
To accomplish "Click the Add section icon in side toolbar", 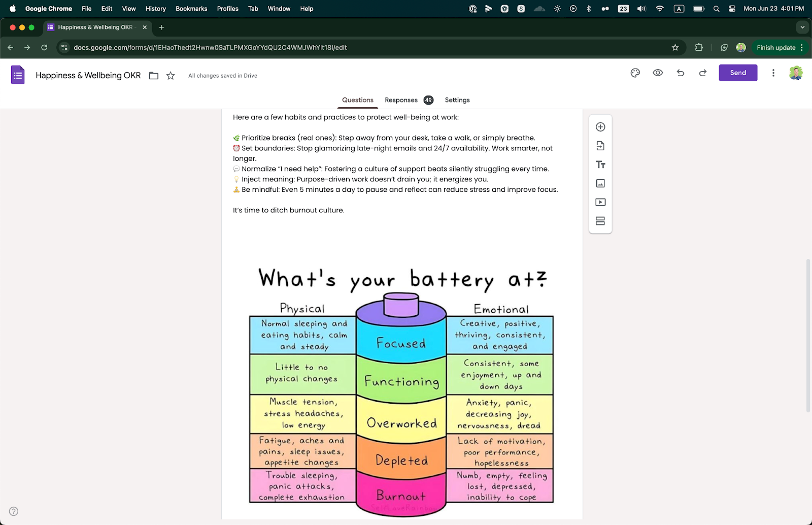I will (600, 221).
